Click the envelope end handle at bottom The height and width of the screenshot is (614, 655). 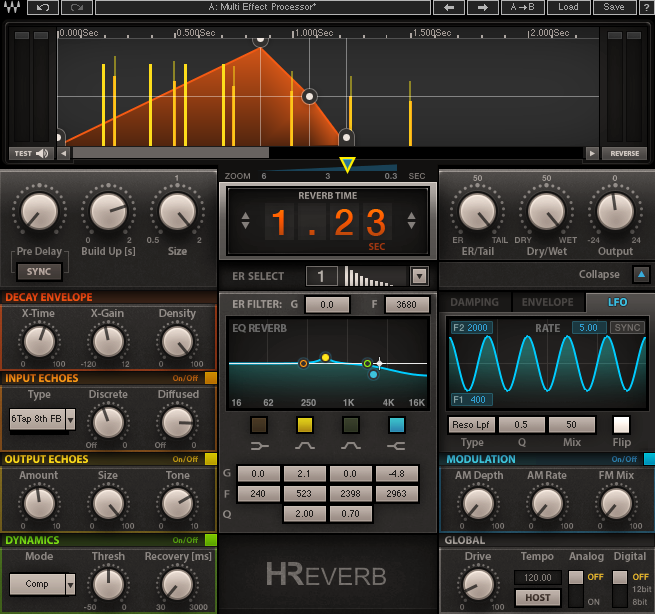pos(346,137)
